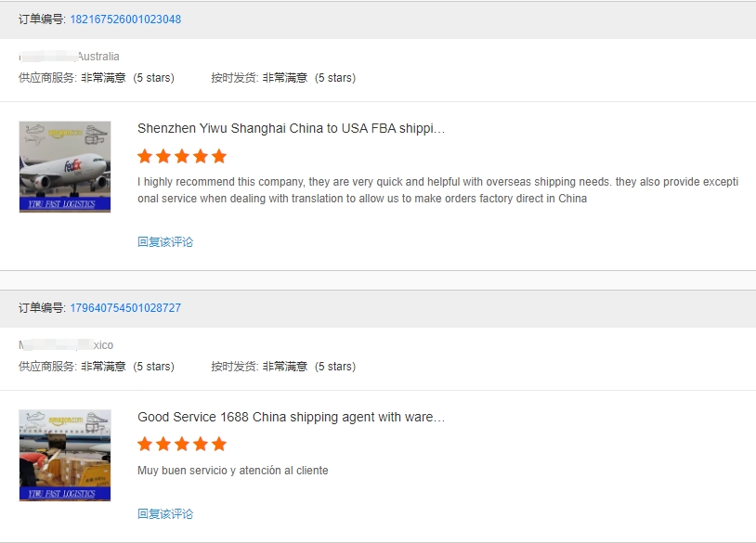Click fourth star of the 1688 agent review
This screenshot has height=543, width=756.
[x=201, y=444]
